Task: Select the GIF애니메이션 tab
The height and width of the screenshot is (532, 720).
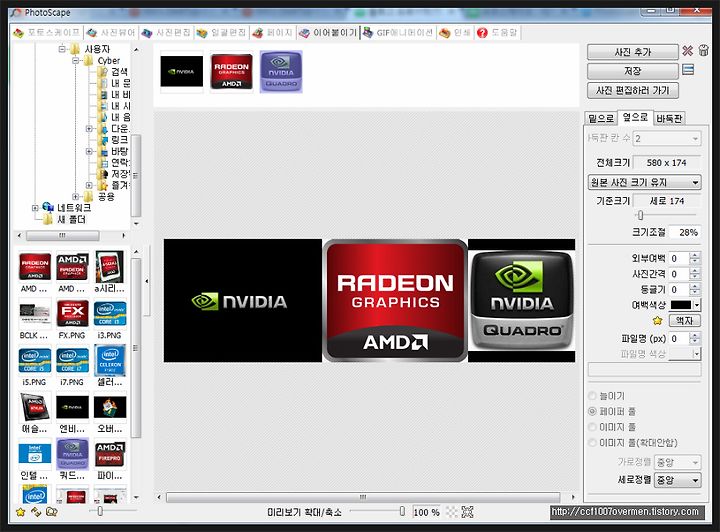Action: (x=398, y=33)
